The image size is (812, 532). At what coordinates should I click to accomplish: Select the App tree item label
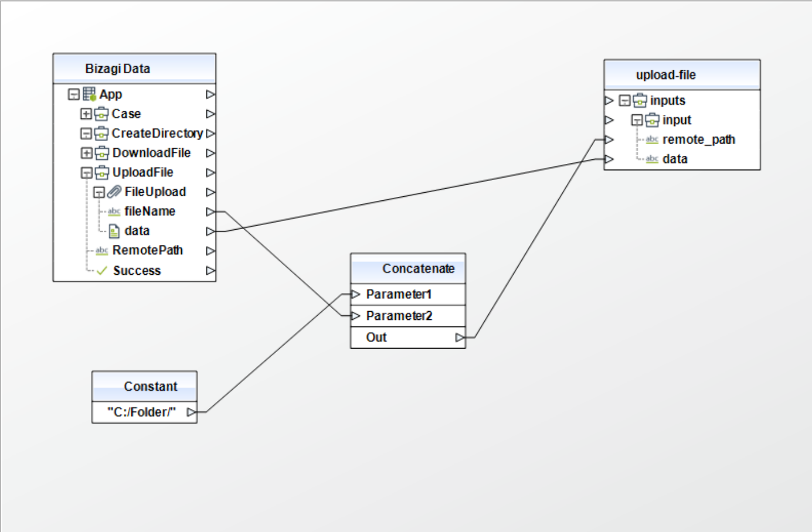click(111, 94)
